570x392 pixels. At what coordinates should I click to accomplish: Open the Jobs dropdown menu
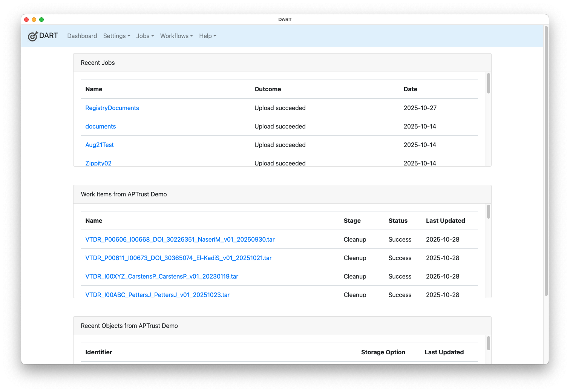pyautogui.click(x=145, y=36)
